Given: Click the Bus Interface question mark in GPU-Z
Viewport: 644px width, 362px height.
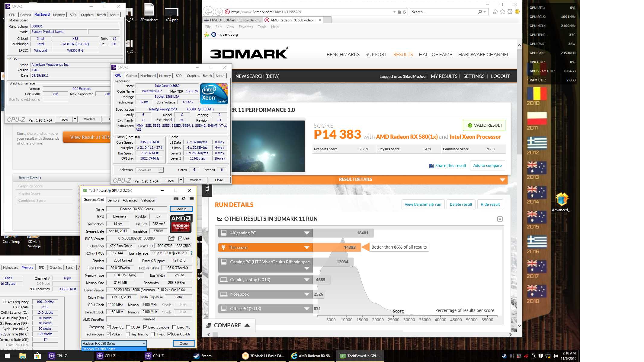Looking at the screenshot, I should (191, 253).
